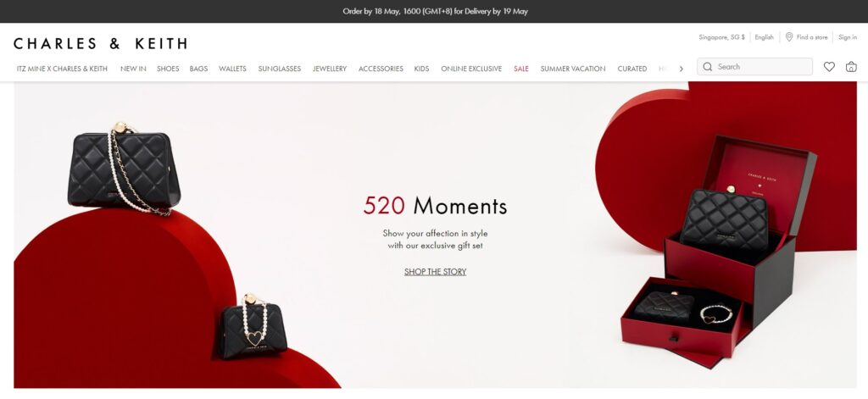Select the SALE category
This screenshot has height=399, width=868.
521,69
